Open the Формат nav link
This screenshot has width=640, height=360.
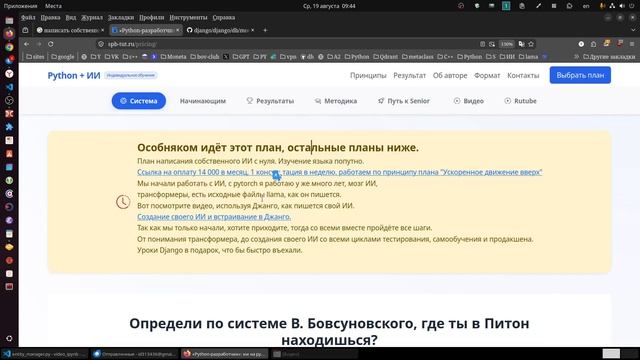(487, 76)
